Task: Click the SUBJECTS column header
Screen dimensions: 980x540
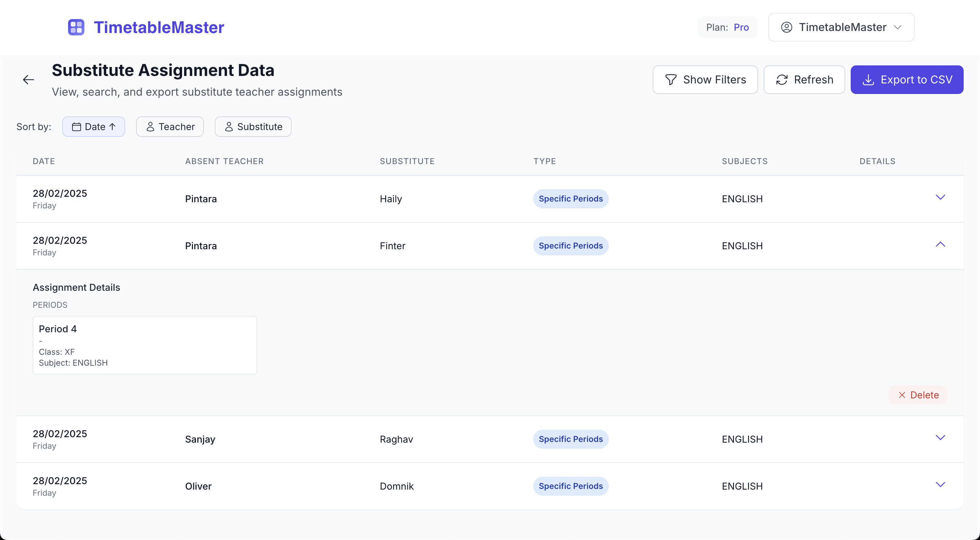Action: click(x=745, y=161)
